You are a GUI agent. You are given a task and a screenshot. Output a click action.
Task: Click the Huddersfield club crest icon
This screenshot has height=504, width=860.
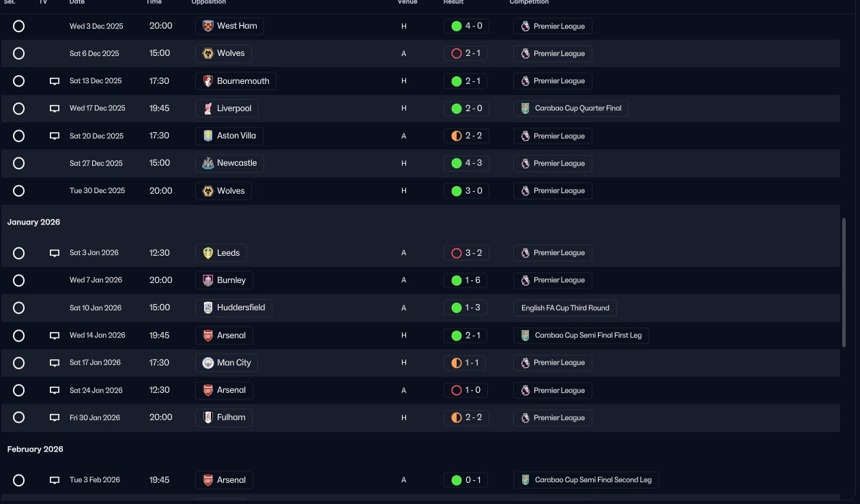[x=208, y=308]
